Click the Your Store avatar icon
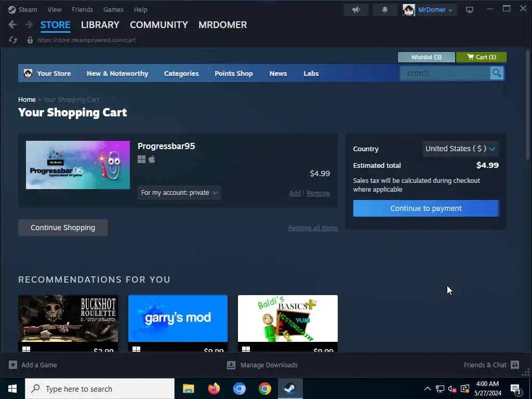This screenshot has height=399, width=532. pyautogui.click(x=28, y=73)
